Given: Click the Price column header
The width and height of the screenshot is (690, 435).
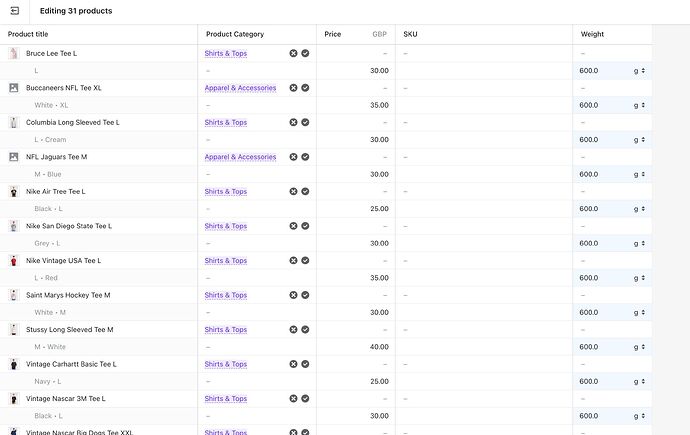Looking at the screenshot, I should coord(333,34).
